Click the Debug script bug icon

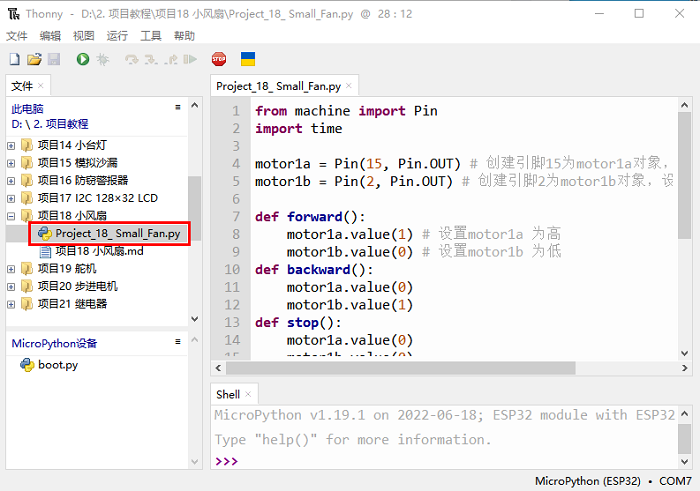pyautogui.click(x=102, y=60)
